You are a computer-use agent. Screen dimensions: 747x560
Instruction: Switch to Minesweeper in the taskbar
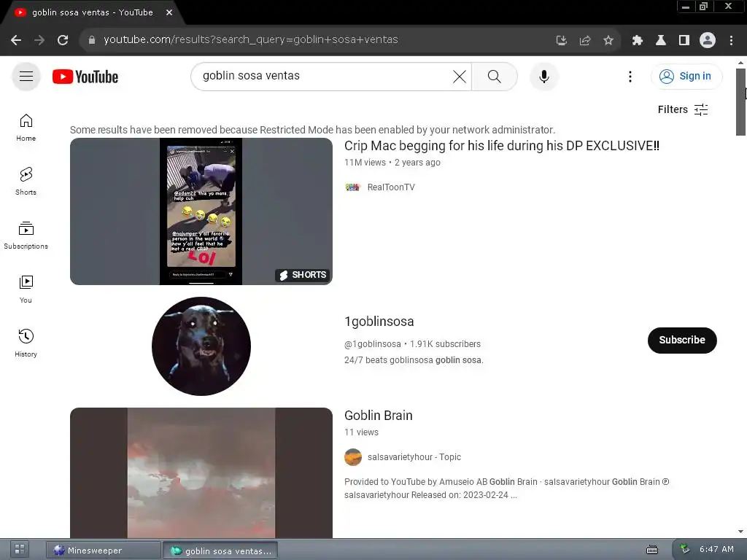[x=104, y=551]
